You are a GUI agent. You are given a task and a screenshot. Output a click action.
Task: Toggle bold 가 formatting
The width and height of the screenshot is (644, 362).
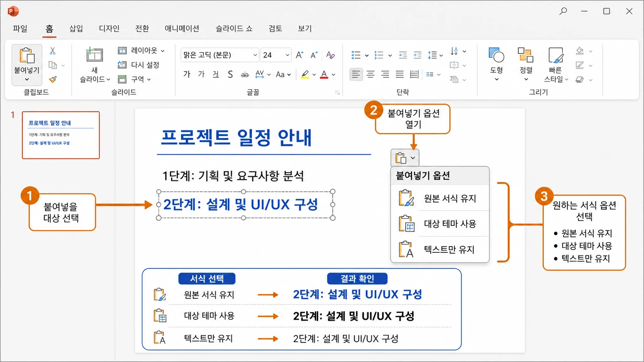tap(187, 74)
